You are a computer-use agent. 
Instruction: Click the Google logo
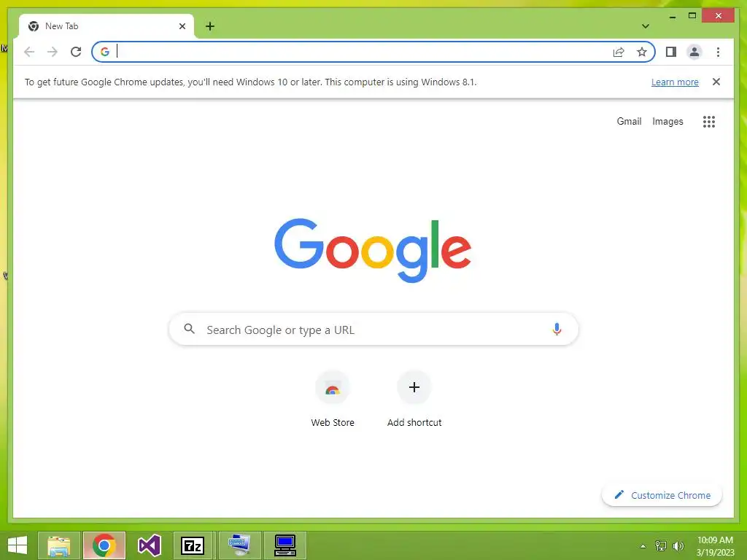click(373, 249)
